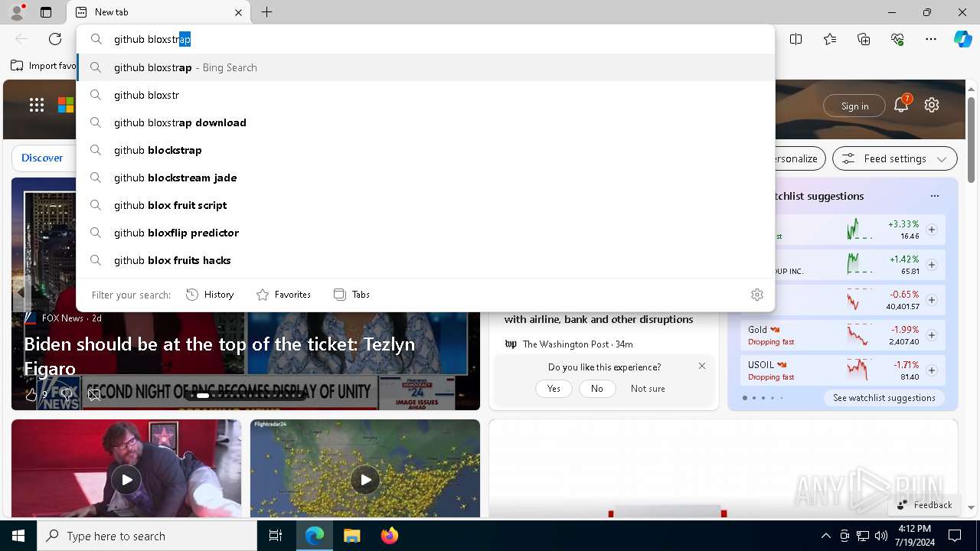The image size is (980, 551).
Task: Filter search suggestions by Tabs
Action: point(351,295)
